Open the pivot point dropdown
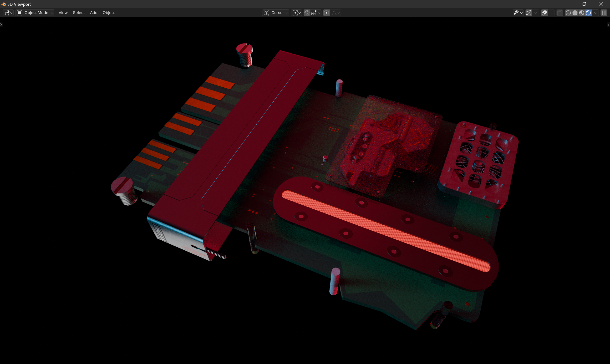The height and width of the screenshot is (364, 610). pyautogui.click(x=296, y=13)
